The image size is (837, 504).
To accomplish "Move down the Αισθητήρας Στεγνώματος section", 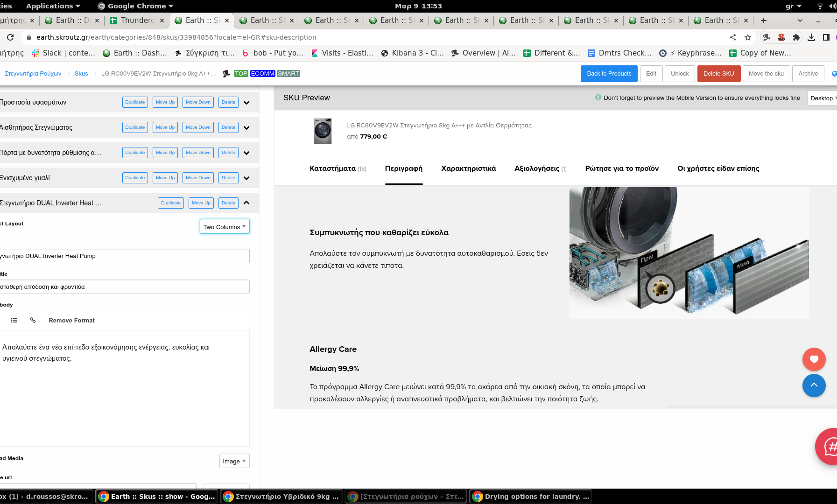I will [198, 127].
